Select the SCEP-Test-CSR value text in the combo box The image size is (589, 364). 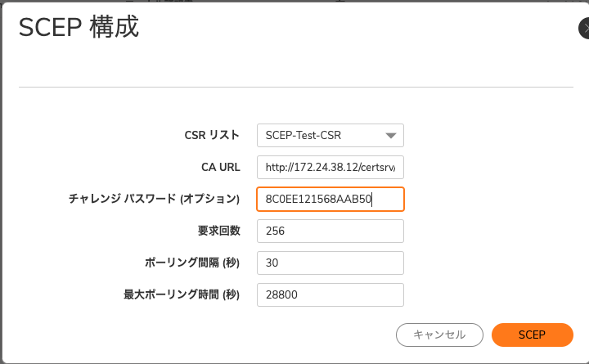(303, 135)
